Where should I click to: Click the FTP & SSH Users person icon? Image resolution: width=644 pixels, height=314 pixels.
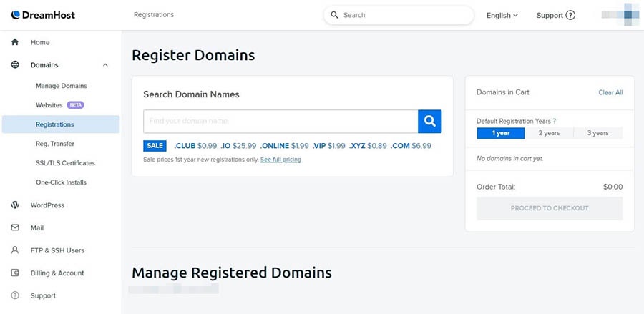(x=15, y=250)
